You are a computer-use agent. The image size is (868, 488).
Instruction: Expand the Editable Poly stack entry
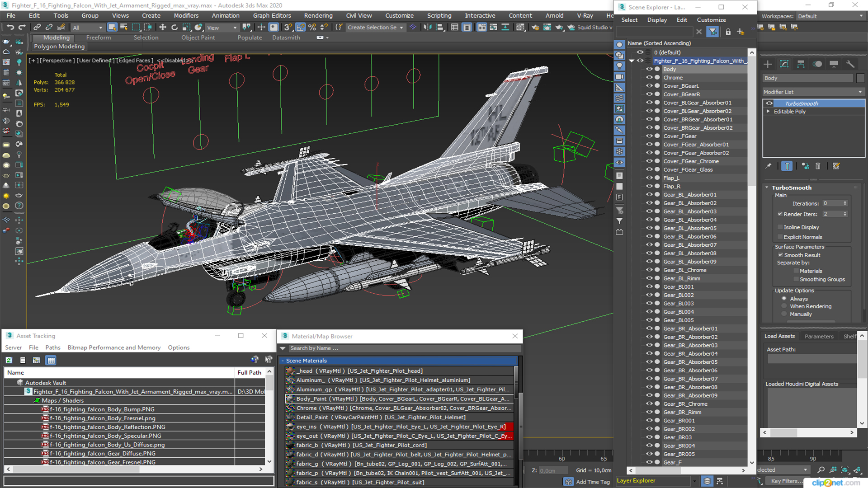click(768, 112)
